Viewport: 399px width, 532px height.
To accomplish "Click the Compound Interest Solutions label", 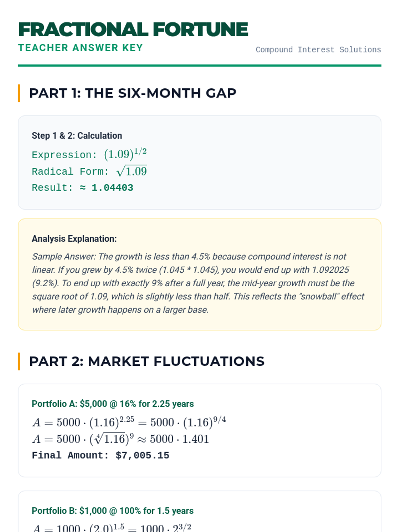I will [x=318, y=50].
